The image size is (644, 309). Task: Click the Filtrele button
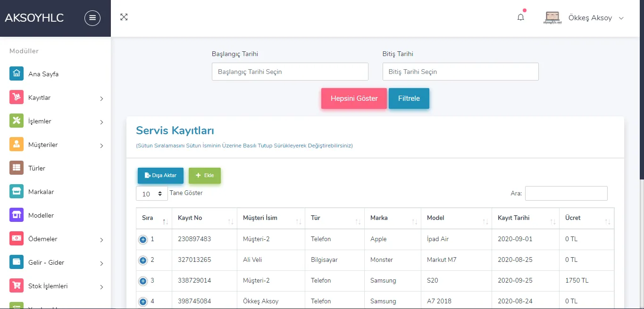(409, 98)
